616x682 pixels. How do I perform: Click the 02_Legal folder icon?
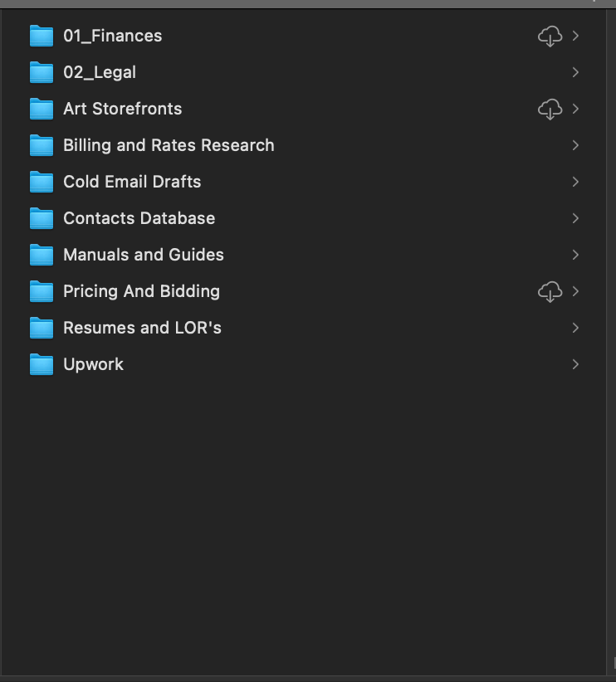[x=42, y=73]
